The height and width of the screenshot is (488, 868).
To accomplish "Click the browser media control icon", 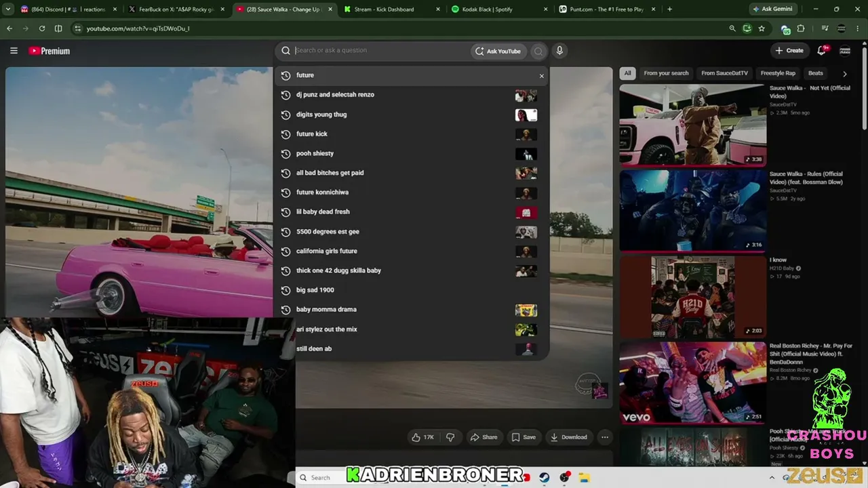I will pos(825,28).
